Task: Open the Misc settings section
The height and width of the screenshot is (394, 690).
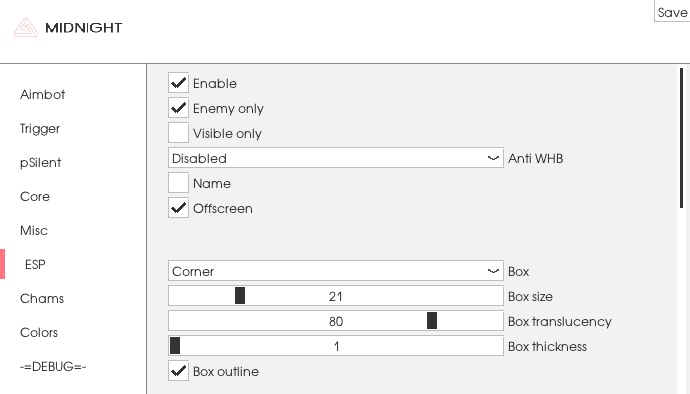Action: [x=33, y=230]
